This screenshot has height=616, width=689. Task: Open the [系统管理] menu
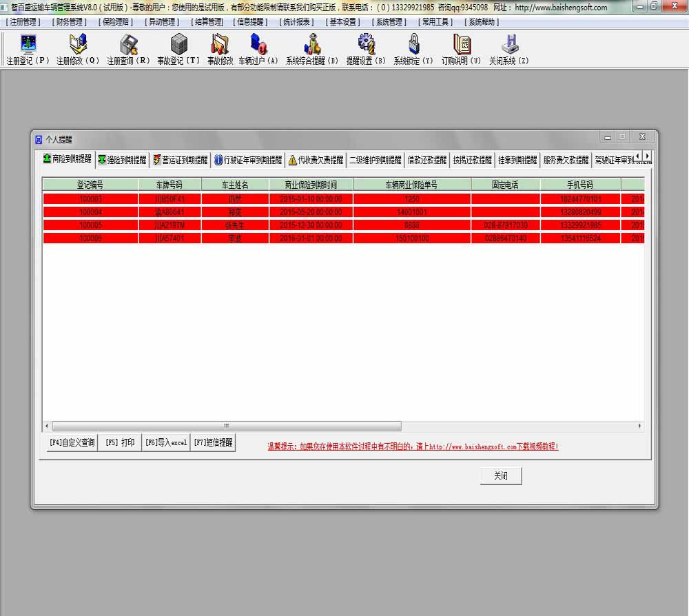click(x=389, y=22)
